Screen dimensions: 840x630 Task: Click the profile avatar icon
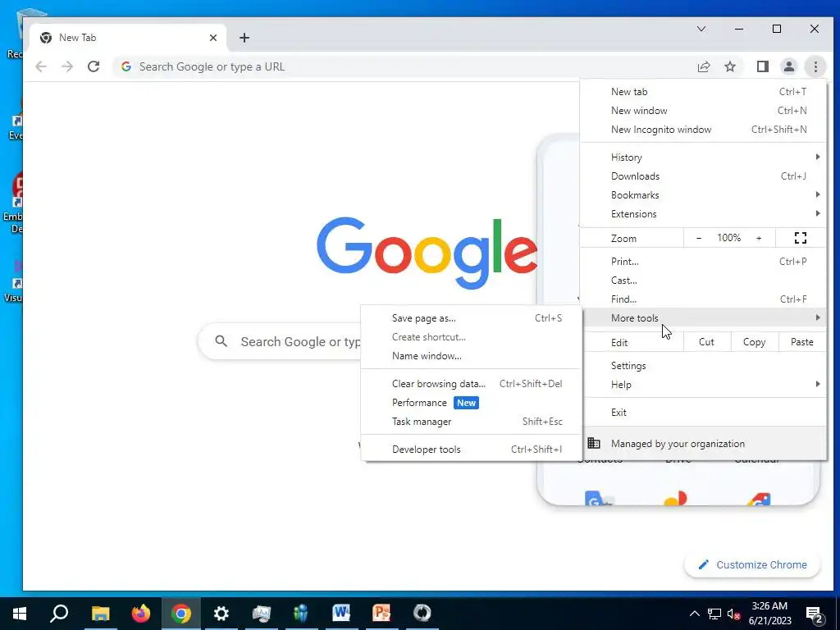(788, 66)
